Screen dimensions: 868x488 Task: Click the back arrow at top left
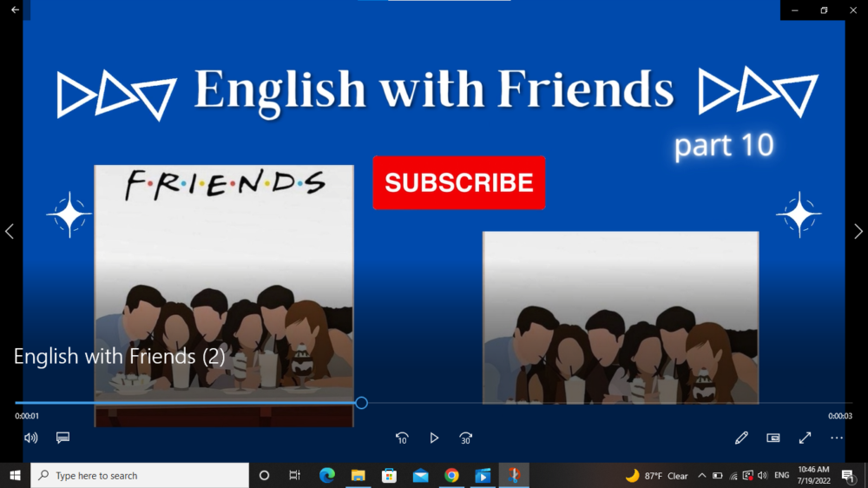pyautogui.click(x=15, y=10)
